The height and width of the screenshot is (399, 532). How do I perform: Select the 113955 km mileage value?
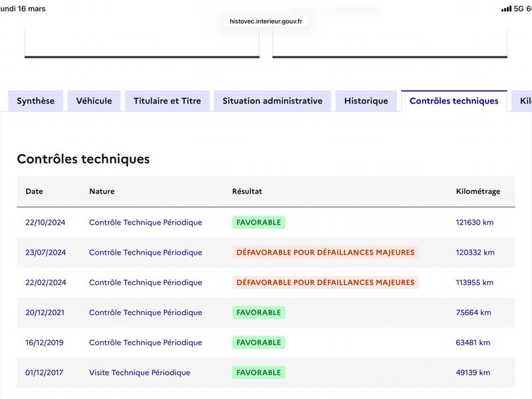(474, 282)
